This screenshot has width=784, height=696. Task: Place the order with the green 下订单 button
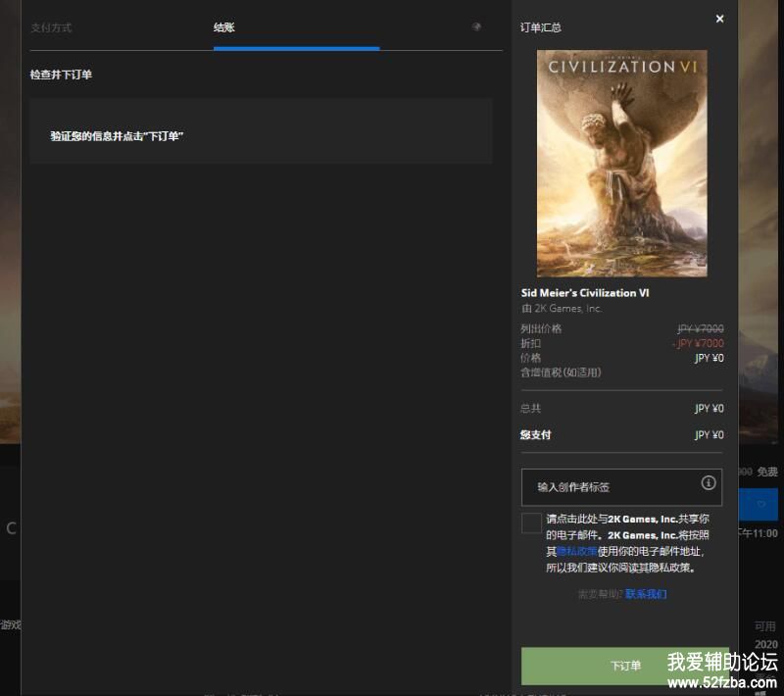(x=625, y=666)
